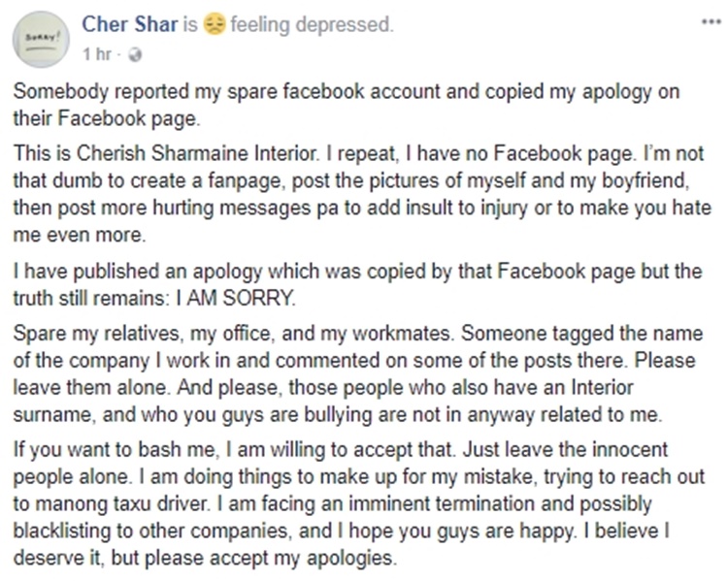Click the line ending "me even more."
The image size is (728, 581).
coord(80,235)
